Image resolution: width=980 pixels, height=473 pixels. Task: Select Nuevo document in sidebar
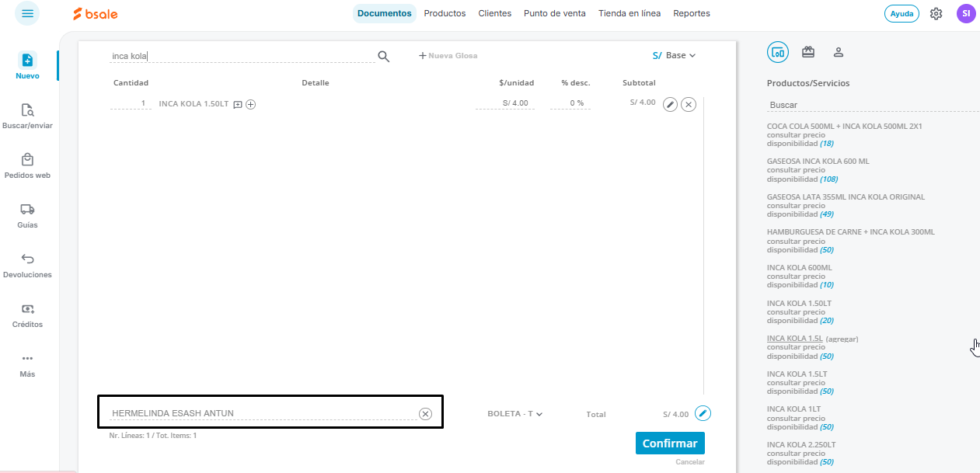(x=28, y=67)
